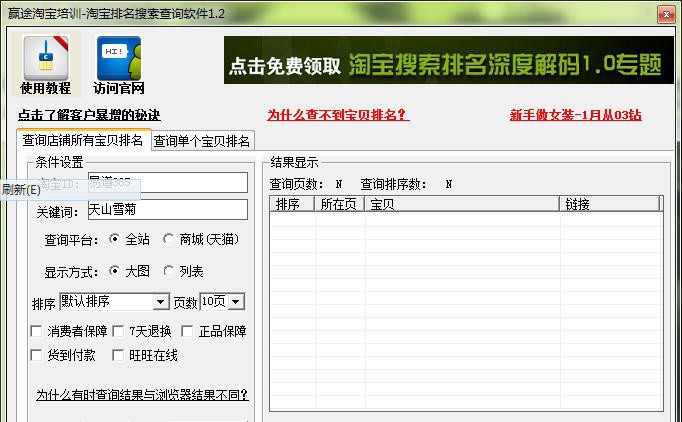Viewport: 682px width, 422px height.
Task: Click the 所在页 column header
Action: coord(339,204)
